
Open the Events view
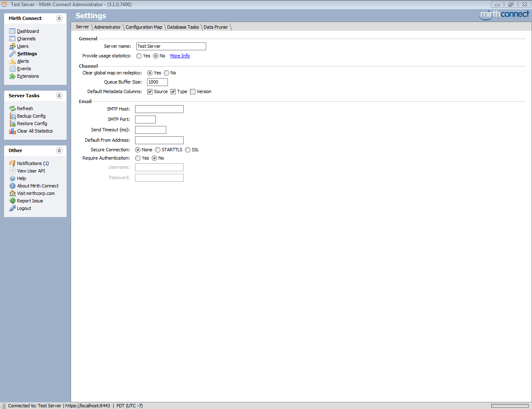[x=24, y=69]
